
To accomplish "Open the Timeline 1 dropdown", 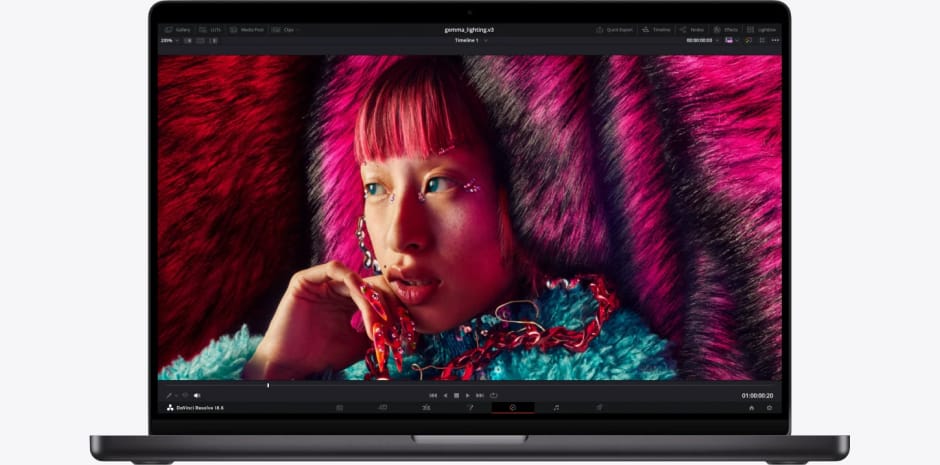I will click(470, 40).
